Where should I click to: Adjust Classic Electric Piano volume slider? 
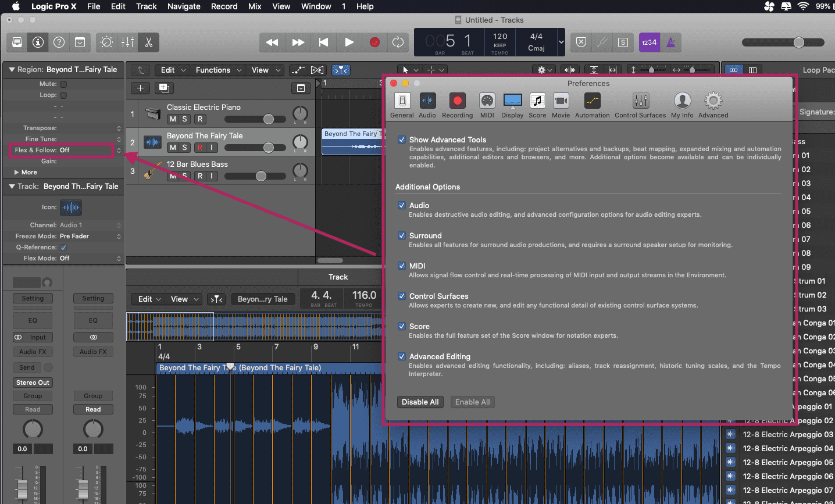[x=255, y=119]
